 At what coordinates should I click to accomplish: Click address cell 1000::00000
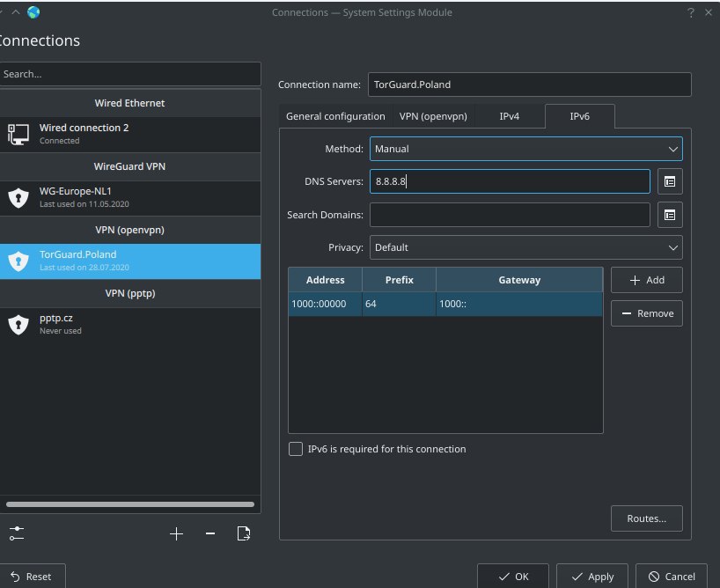tap(325, 304)
